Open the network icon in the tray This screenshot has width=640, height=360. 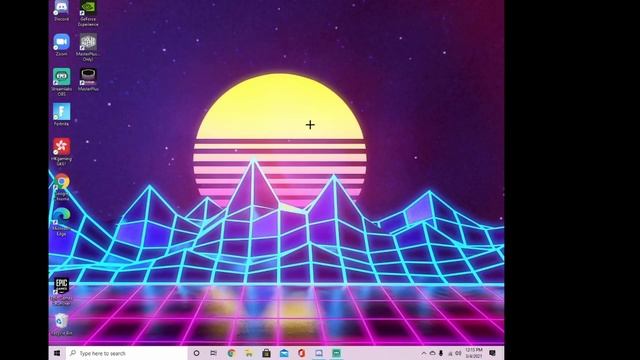(450, 353)
